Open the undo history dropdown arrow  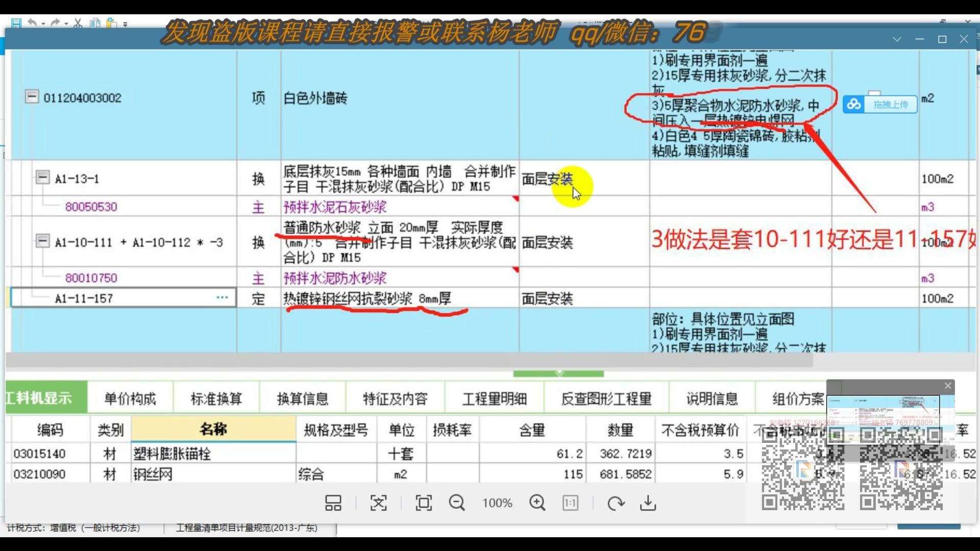[43, 24]
